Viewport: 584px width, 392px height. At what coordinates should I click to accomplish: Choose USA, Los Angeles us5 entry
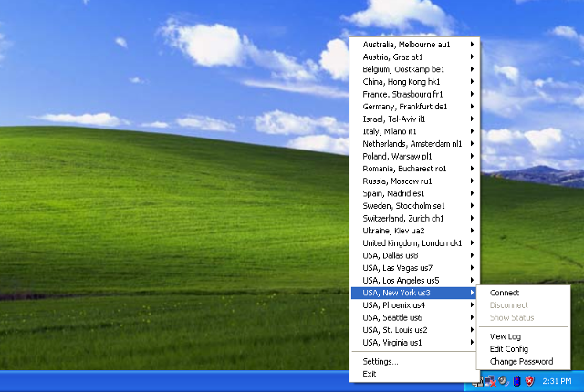[x=414, y=280]
